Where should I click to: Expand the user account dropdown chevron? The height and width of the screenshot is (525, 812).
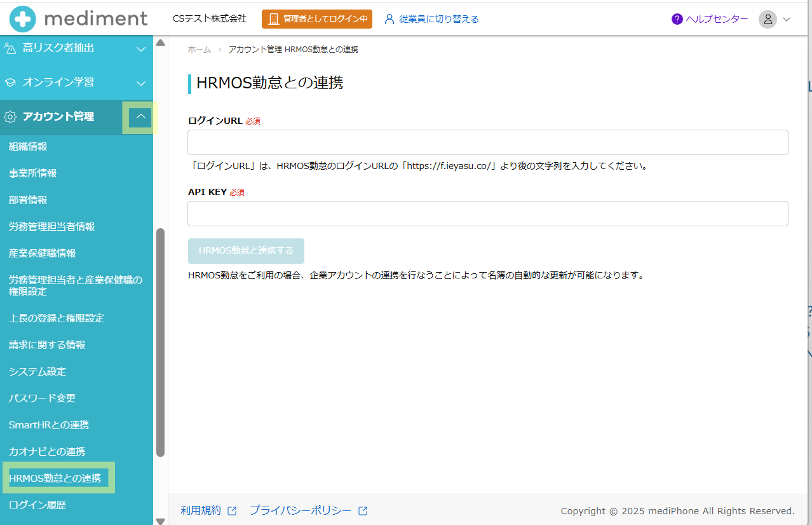(x=787, y=19)
